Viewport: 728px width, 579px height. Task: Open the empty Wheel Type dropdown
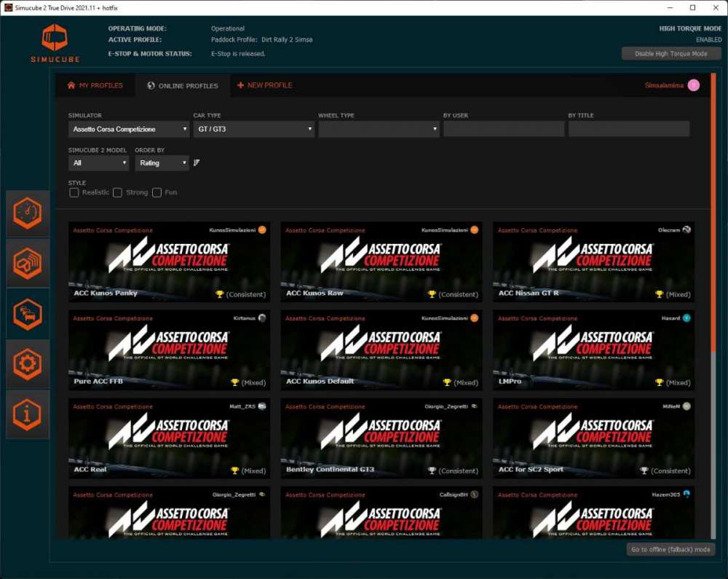pyautogui.click(x=379, y=129)
